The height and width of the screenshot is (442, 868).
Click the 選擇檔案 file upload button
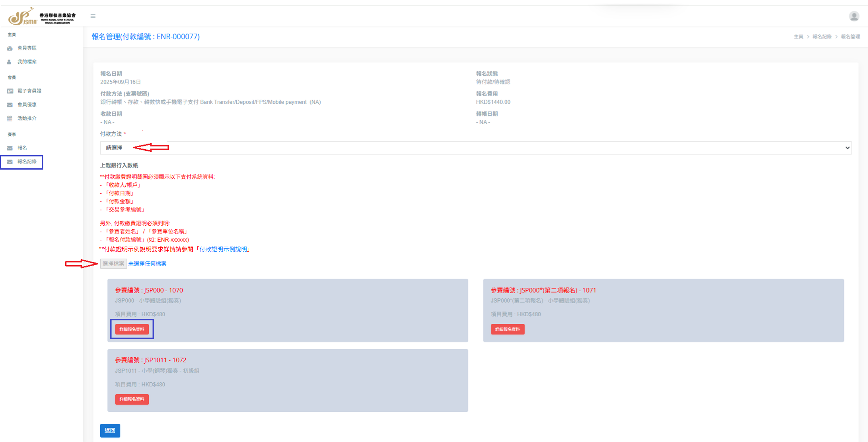tap(113, 264)
